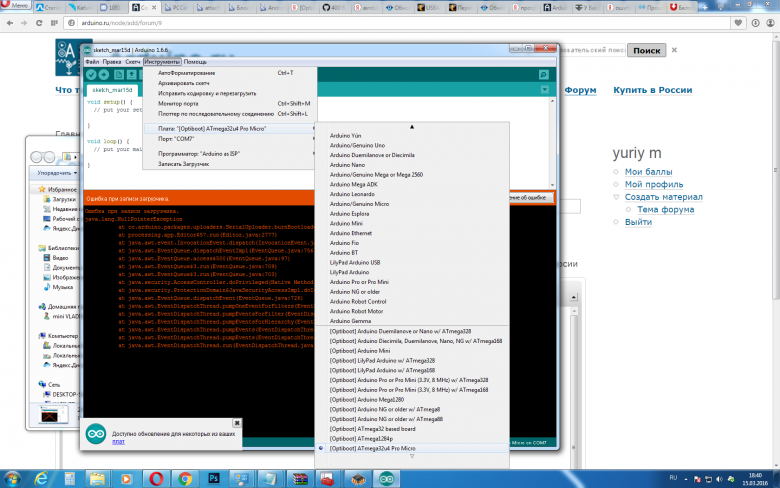Select [Optiboot] ATmega32u4 Pro Micro board
The height and width of the screenshot is (488, 780).
[x=412, y=448]
